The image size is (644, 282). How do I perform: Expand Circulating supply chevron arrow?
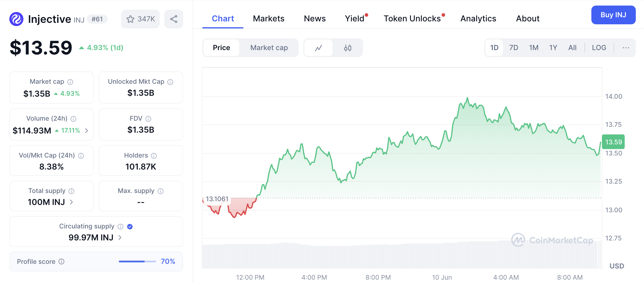pyautogui.click(x=120, y=237)
